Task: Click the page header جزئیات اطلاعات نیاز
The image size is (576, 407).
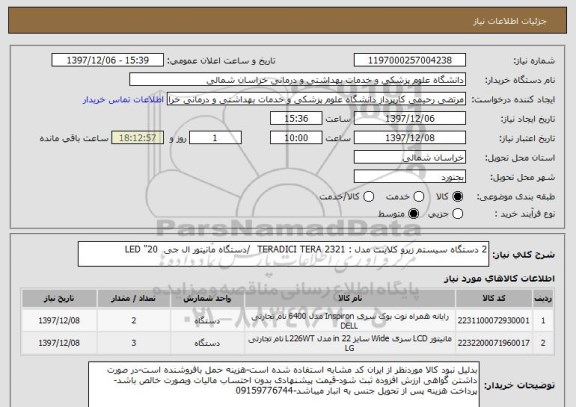Action: (510, 21)
